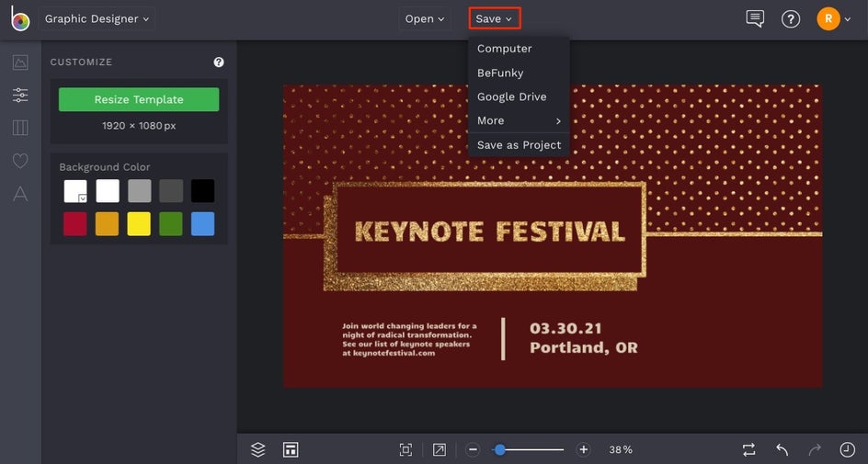Image resolution: width=868 pixels, height=464 pixels.
Task: Open the history clock icon
Action: coord(847,449)
